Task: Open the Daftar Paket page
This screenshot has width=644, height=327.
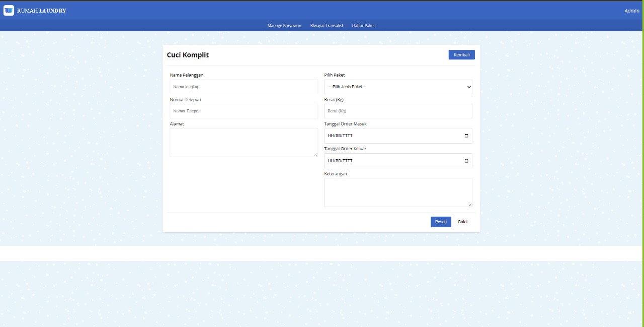Action: 363,25
